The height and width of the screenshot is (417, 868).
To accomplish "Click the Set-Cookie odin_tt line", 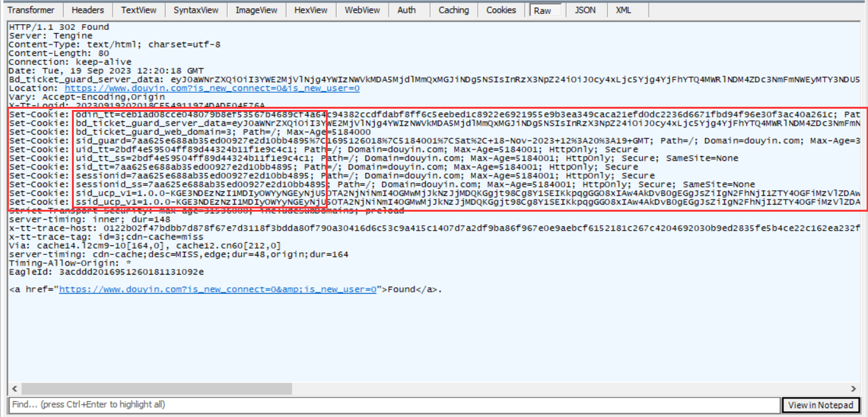I will coord(435,114).
